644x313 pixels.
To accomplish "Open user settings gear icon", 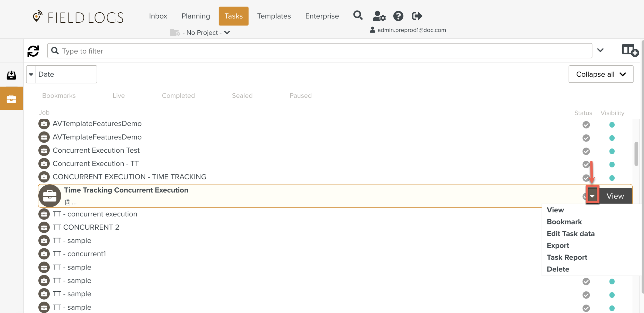I will pos(379,16).
